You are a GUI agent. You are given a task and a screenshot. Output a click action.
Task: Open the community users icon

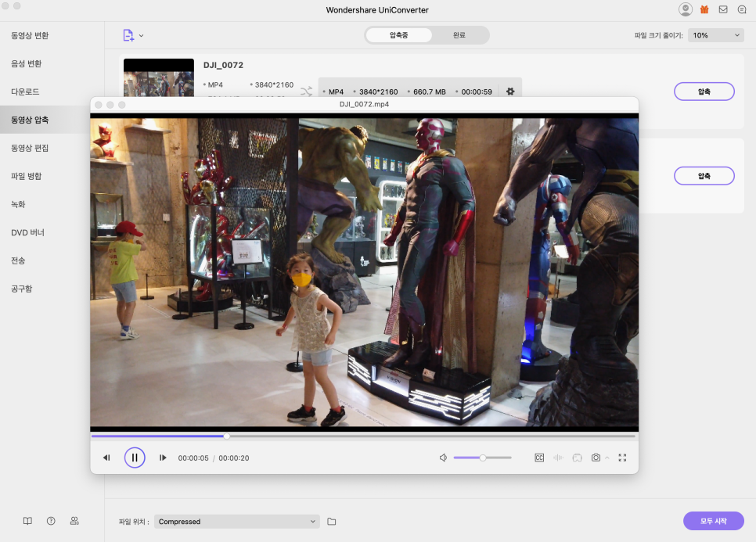[74, 521]
